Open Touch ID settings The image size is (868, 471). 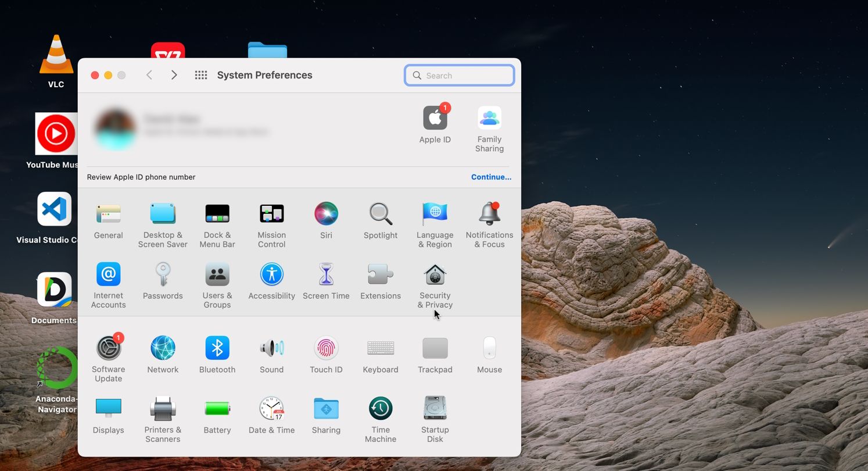point(326,348)
